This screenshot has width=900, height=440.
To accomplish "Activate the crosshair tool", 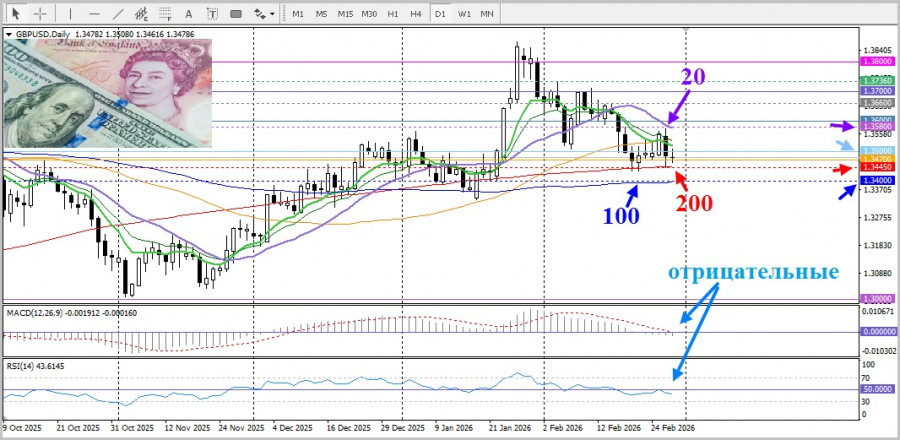I will point(39,14).
